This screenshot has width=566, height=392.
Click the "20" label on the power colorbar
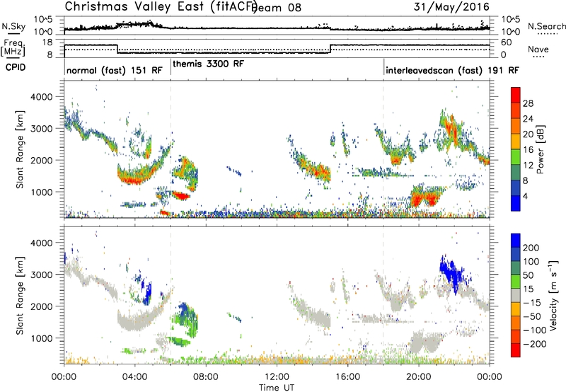tap(528, 134)
